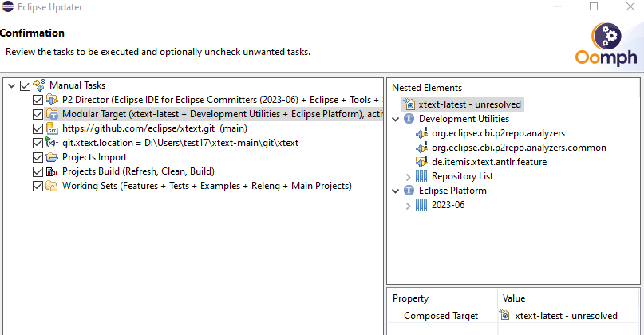Select the Eclipse Platform element

452,191
